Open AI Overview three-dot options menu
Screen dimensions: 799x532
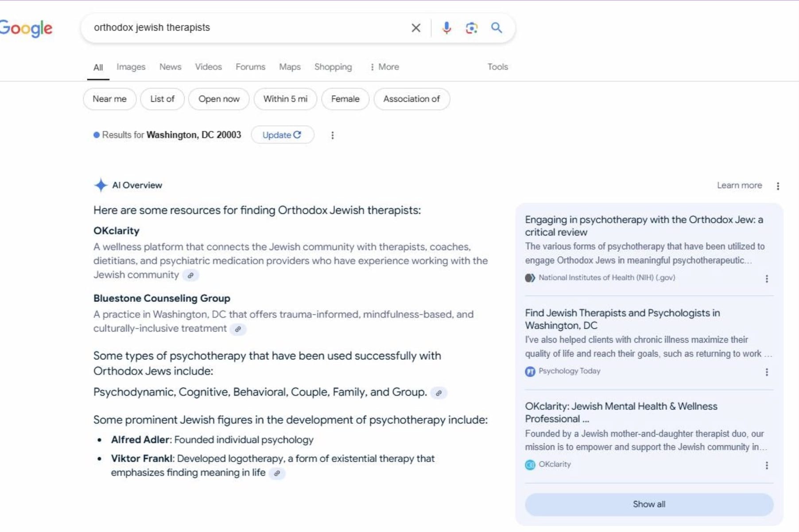point(778,186)
